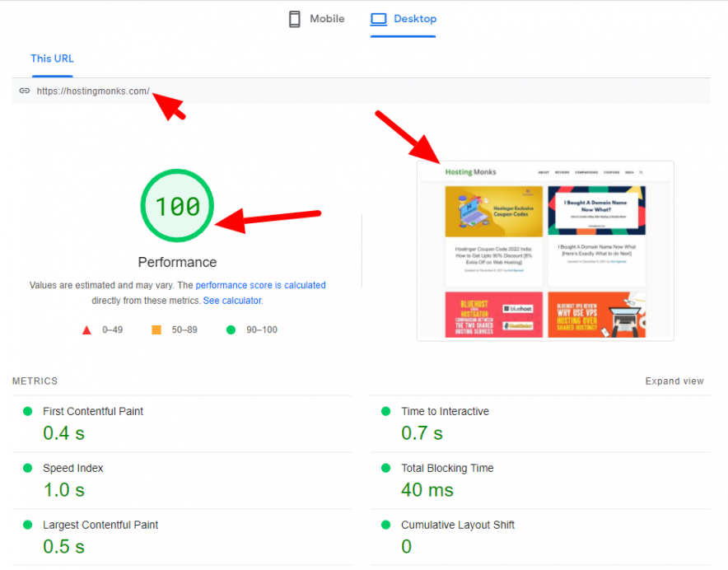Select the This URL tab
The image size is (728, 570).
pyautogui.click(x=52, y=58)
